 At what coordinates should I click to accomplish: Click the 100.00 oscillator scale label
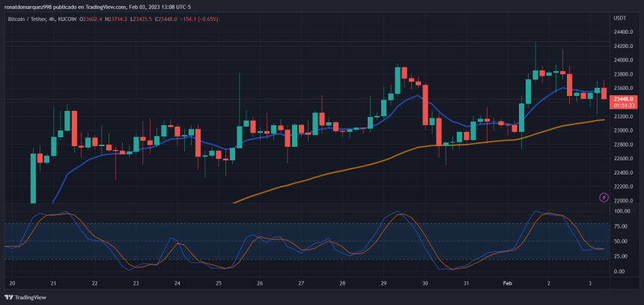click(621, 211)
